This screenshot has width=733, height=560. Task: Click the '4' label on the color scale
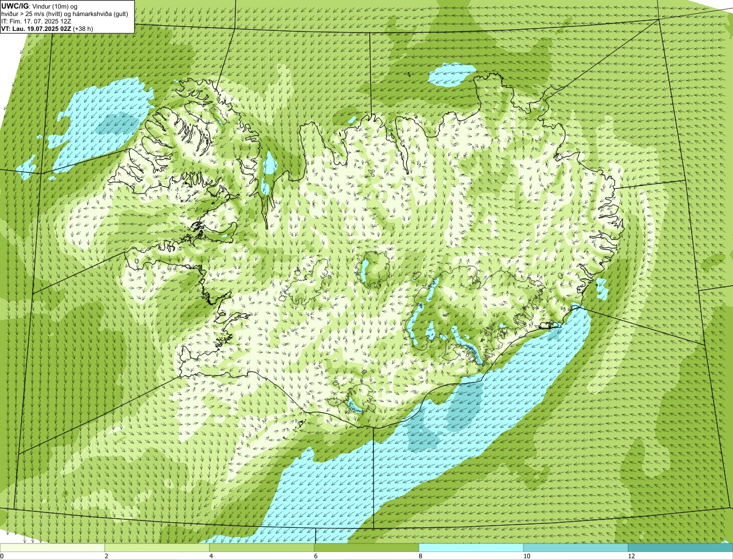click(211, 556)
